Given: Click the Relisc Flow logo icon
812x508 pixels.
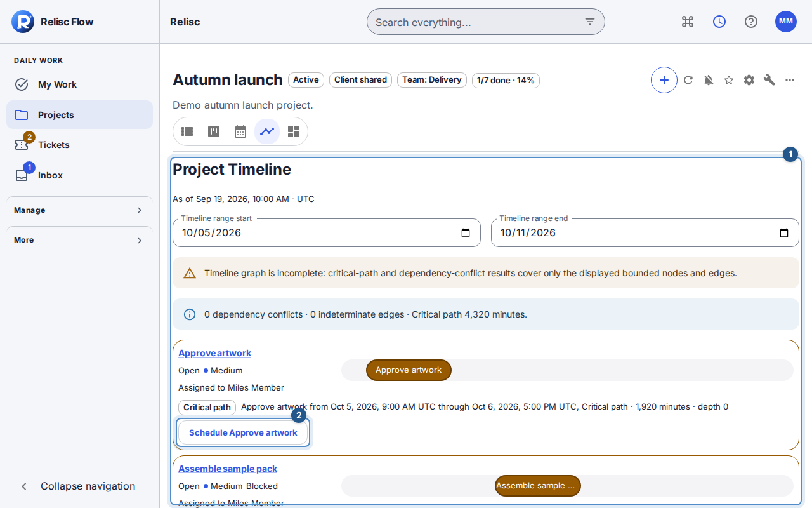Looking at the screenshot, I should pyautogui.click(x=22, y=22).
